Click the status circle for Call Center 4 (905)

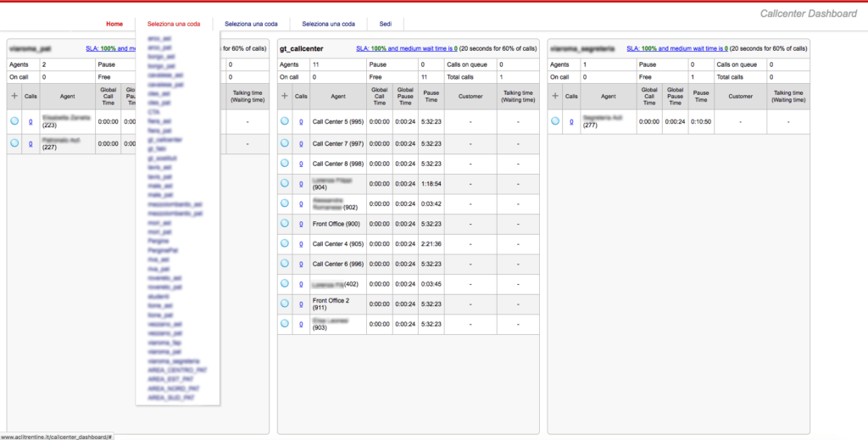tap(285, 244)
